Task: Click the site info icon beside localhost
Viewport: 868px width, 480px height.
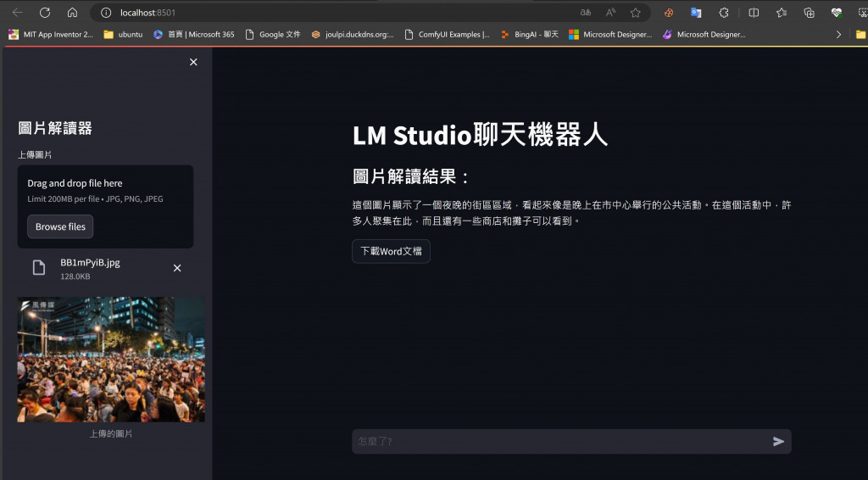Action: pos(106,13)
